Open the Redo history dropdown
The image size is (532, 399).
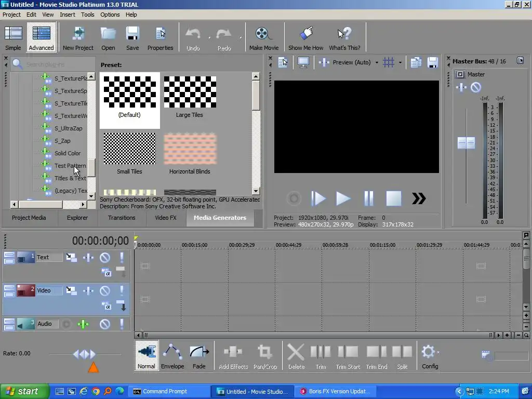240,37
